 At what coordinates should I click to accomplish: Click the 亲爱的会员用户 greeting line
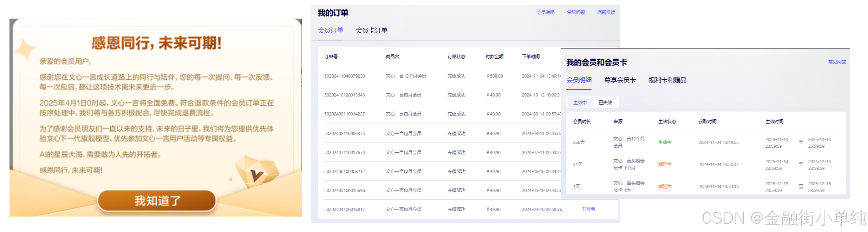(x=65, y=61)
